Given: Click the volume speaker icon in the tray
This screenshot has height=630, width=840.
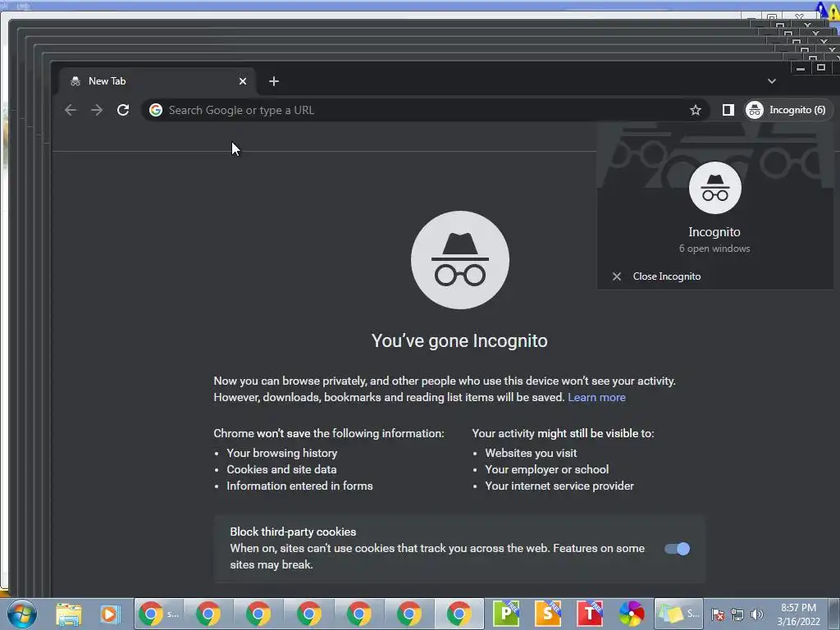Looking at the screenshot, I should 757,614.
